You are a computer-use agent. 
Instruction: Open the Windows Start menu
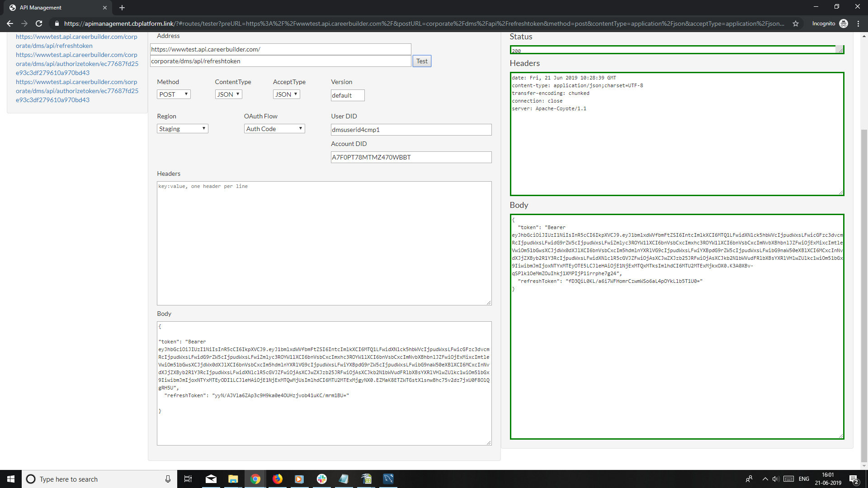coord(11,479)
